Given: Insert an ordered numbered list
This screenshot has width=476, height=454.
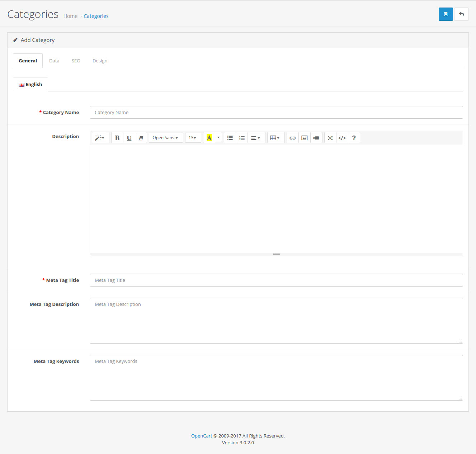Looking at the screenshot, I should (242, 138).
